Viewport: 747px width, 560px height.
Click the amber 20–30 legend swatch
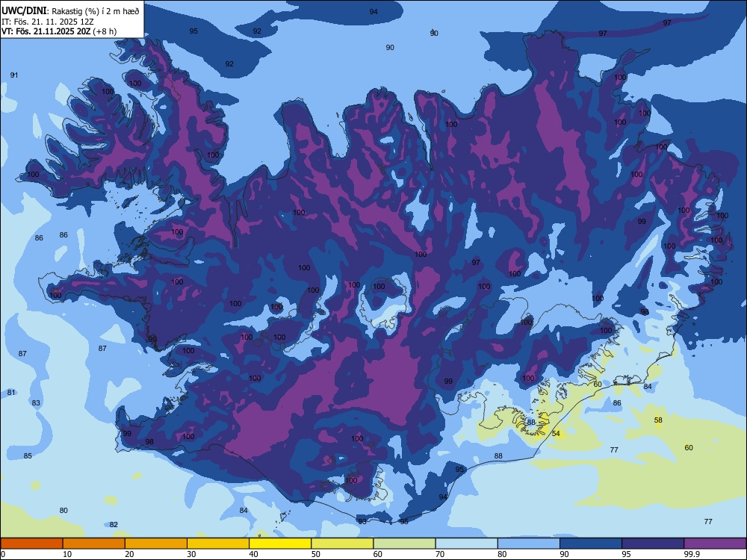[x=156, y=544]
